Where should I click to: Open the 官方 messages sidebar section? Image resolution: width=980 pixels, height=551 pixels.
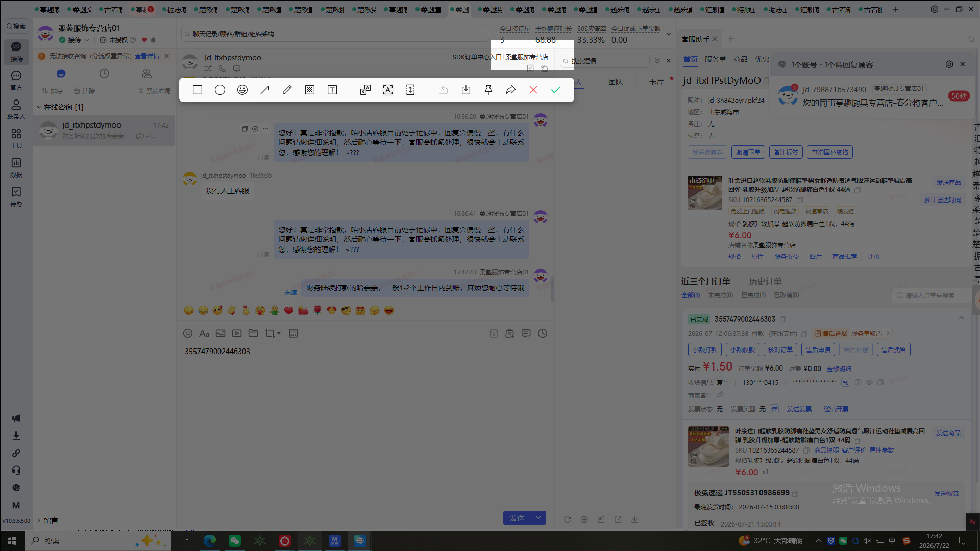pos(16,80)
